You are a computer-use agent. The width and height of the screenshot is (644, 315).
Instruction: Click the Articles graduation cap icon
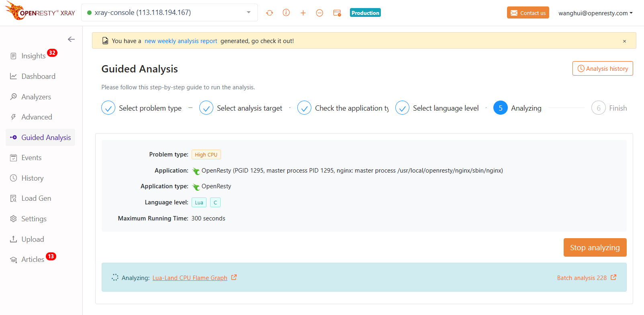[14, 260]
